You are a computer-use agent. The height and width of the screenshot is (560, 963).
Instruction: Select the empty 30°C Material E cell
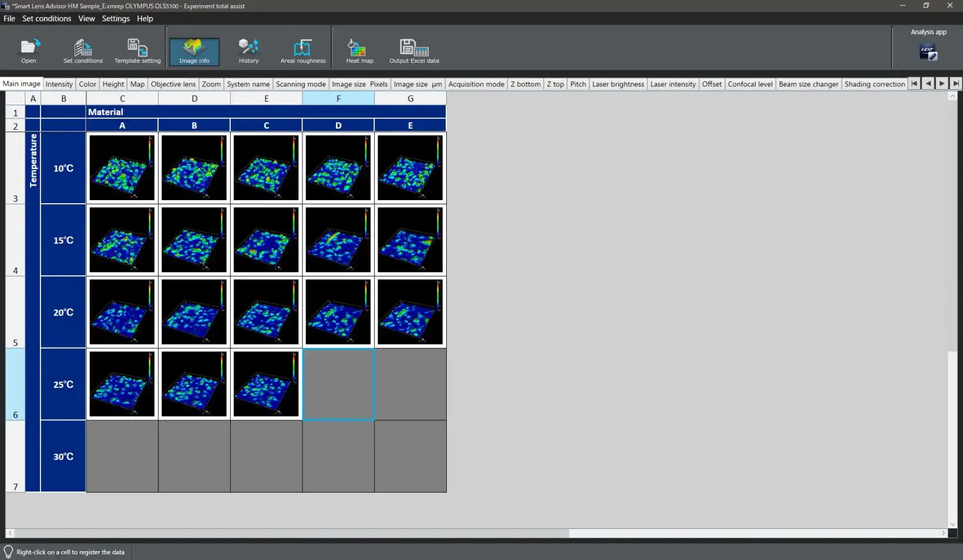[x=410, y=456]
